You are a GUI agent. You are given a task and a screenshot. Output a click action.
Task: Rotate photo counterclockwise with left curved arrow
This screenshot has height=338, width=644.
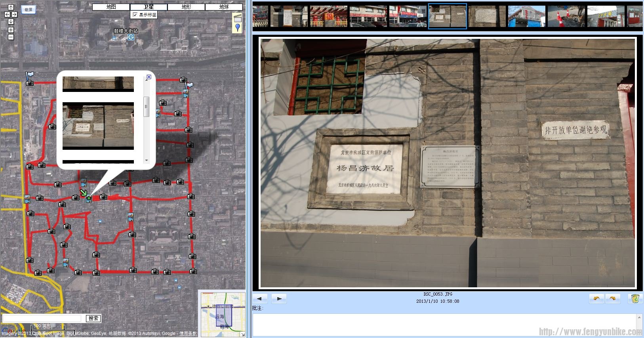pyautogui.click(x=596, y=299)
